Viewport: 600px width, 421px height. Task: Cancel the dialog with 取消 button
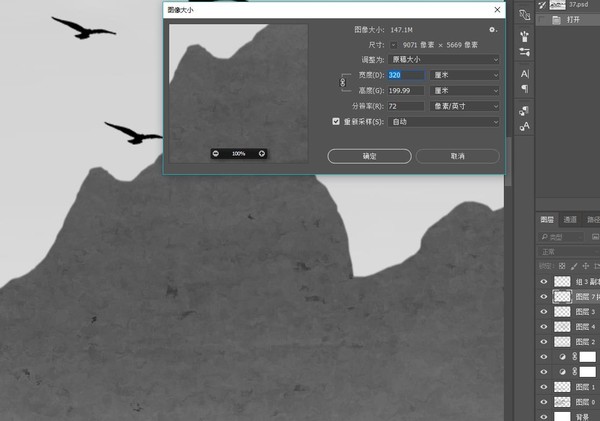(x=458, y=156)
